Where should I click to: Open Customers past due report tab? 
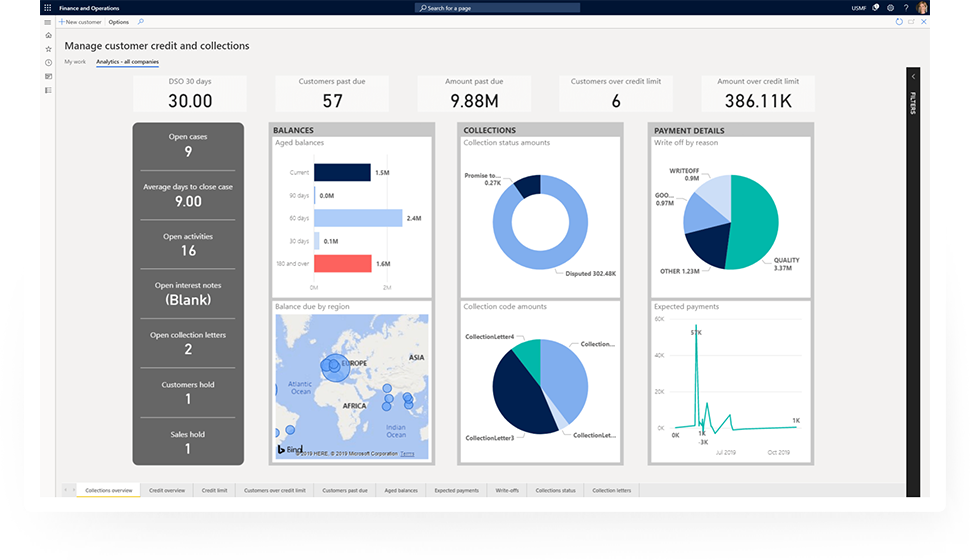345,490
